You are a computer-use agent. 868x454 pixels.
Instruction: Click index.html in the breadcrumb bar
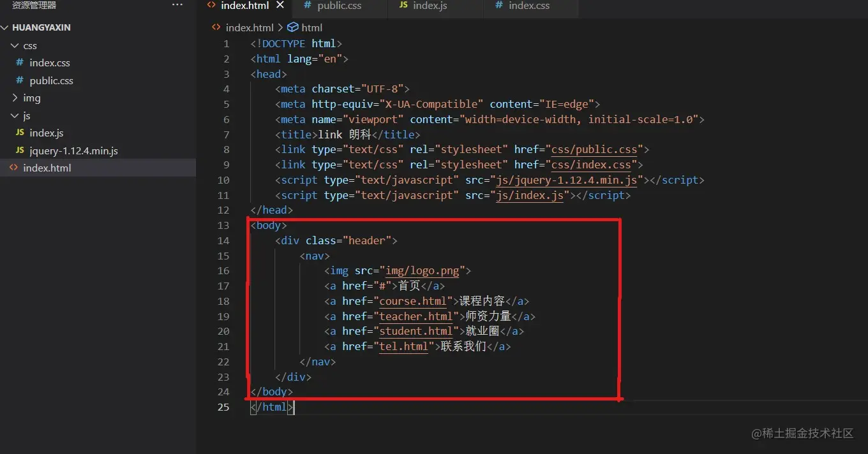point(250,27)
